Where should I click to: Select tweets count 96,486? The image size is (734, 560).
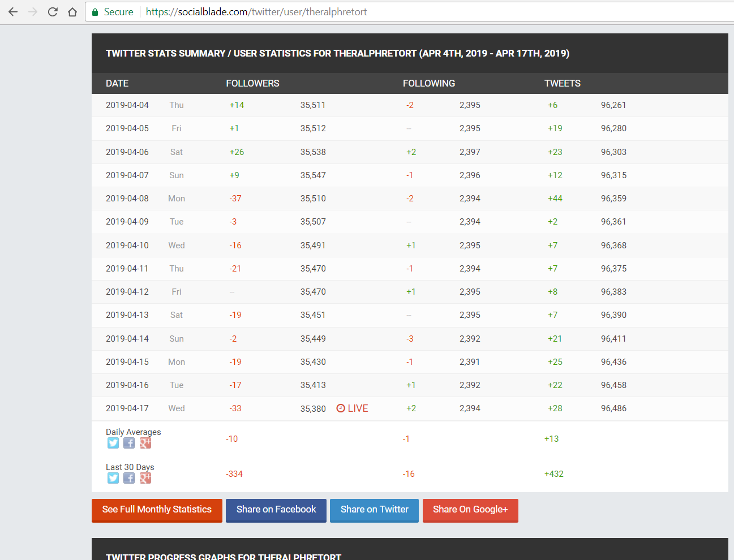(x=614, y=408)
